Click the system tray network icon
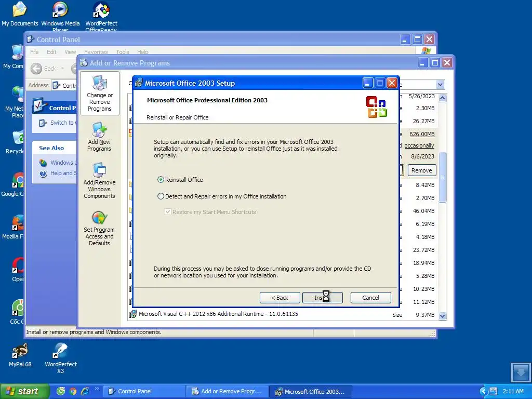Screen dimensions: 532x399 [494, 391]
